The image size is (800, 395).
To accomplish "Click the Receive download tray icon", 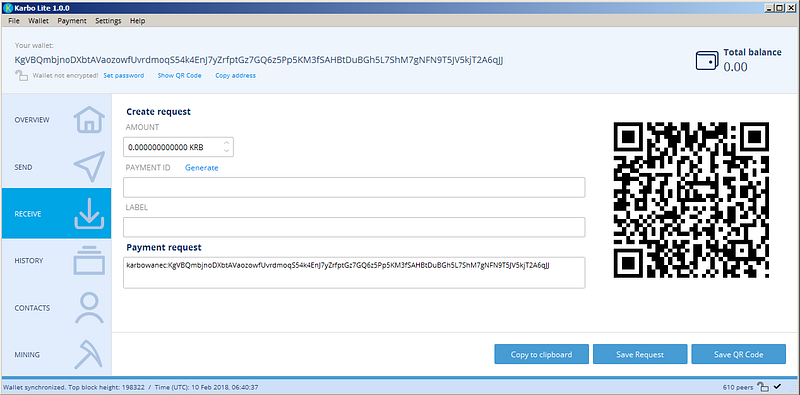I will (89, 214).
